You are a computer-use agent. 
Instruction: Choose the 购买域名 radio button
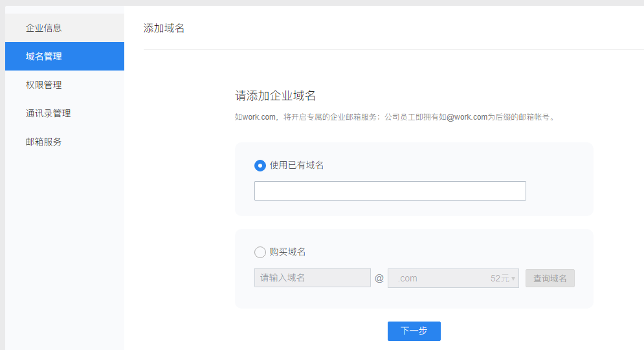click(260, 252)
